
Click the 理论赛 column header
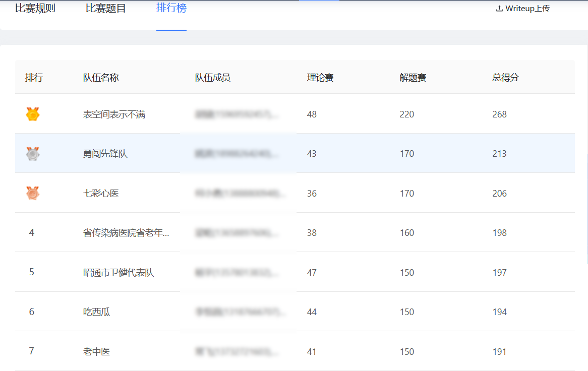tap(320, 78)
